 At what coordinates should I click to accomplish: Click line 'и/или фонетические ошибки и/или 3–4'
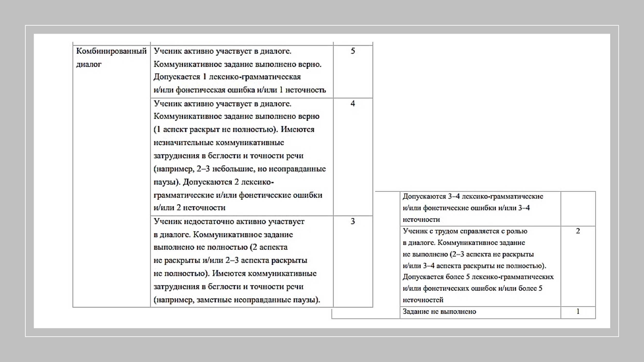click(466, 208)
